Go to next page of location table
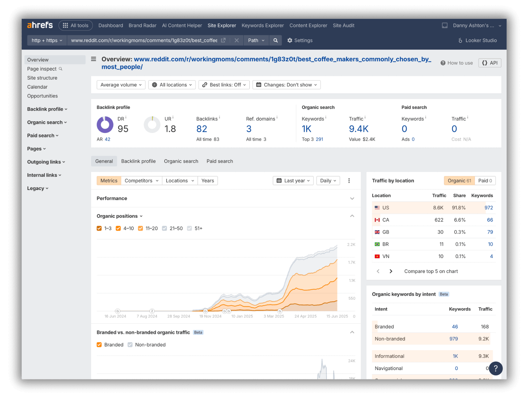Viewport: 532px width, 398px height. tap(391, 271)
